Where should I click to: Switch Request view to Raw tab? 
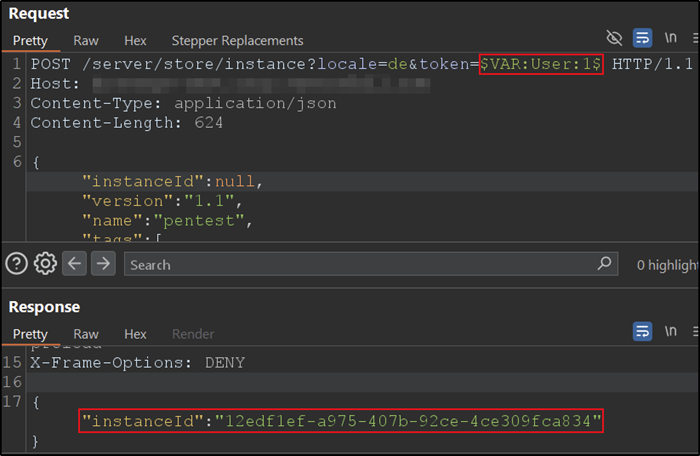[86, 41]
